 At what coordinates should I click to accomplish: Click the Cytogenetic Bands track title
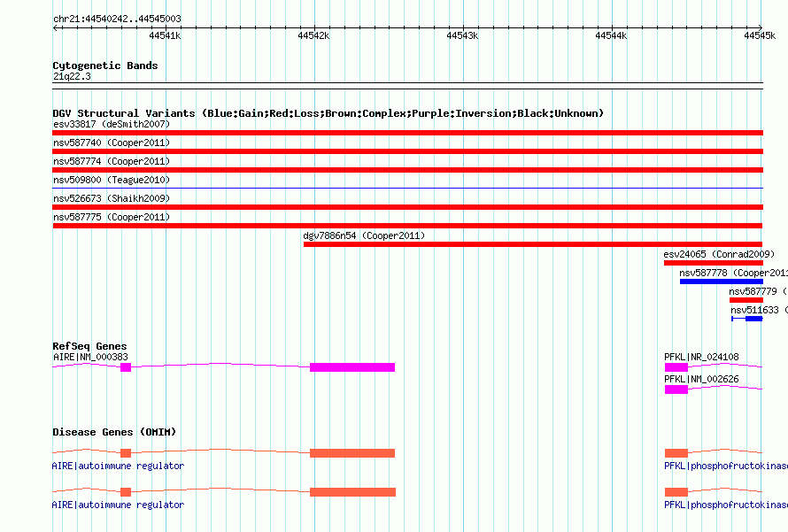[x=105, y=66]
